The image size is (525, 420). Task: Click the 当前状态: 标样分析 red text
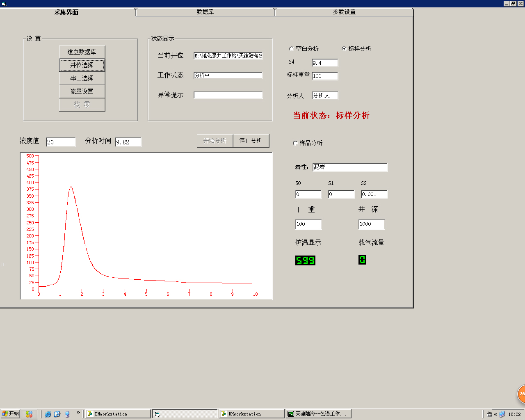point(331,115)
